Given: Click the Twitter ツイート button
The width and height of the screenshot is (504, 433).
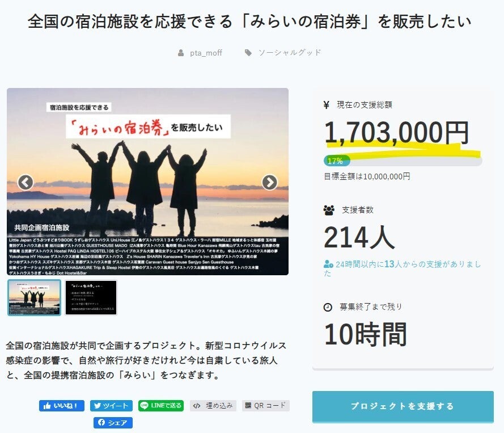Looking at the screenshot, I should tap(111, 406).
